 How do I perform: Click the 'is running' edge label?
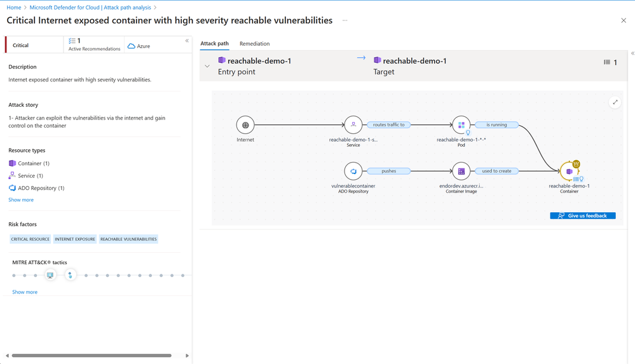pos(496,125)
